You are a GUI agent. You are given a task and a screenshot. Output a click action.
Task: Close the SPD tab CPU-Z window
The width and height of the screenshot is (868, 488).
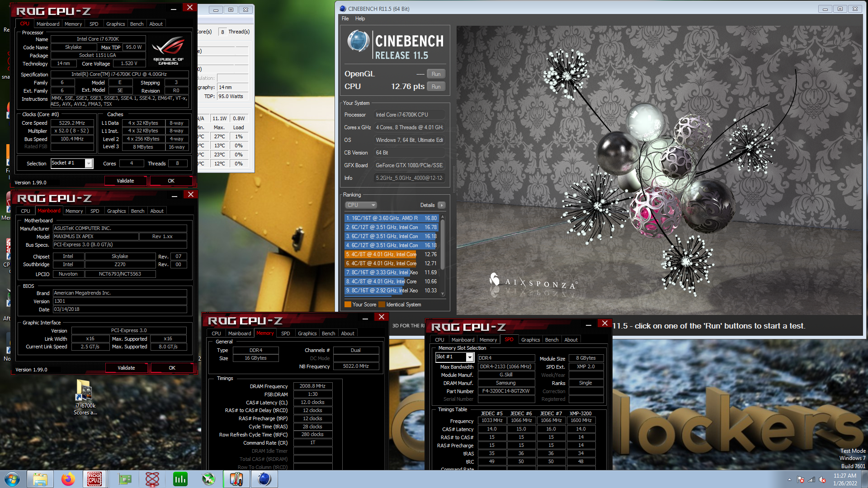pos(604,323)
